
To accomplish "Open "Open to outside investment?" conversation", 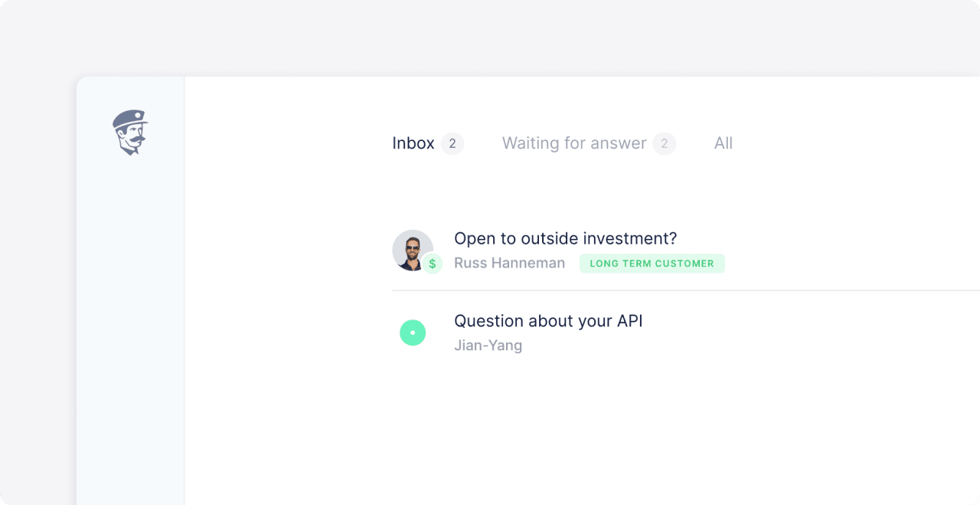I will 565,238.
